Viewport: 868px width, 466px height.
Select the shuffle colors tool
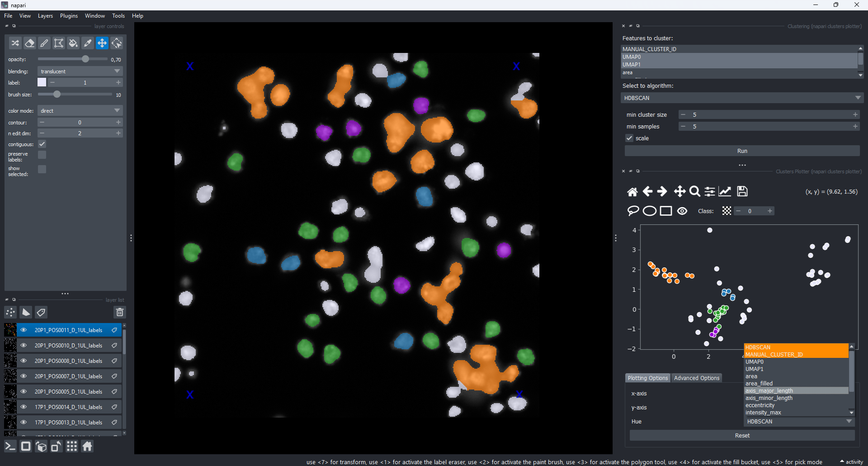pos(15,43)
